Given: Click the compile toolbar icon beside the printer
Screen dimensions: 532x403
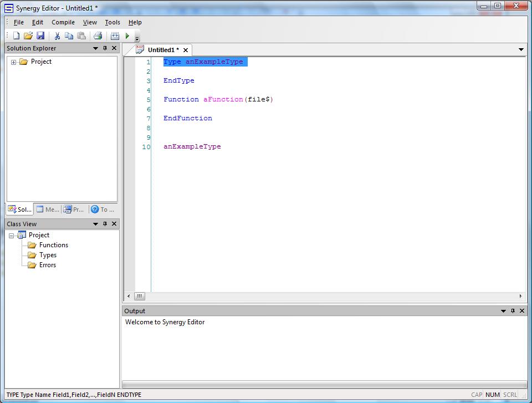Looking at the screenshot, I should (115, 35).
